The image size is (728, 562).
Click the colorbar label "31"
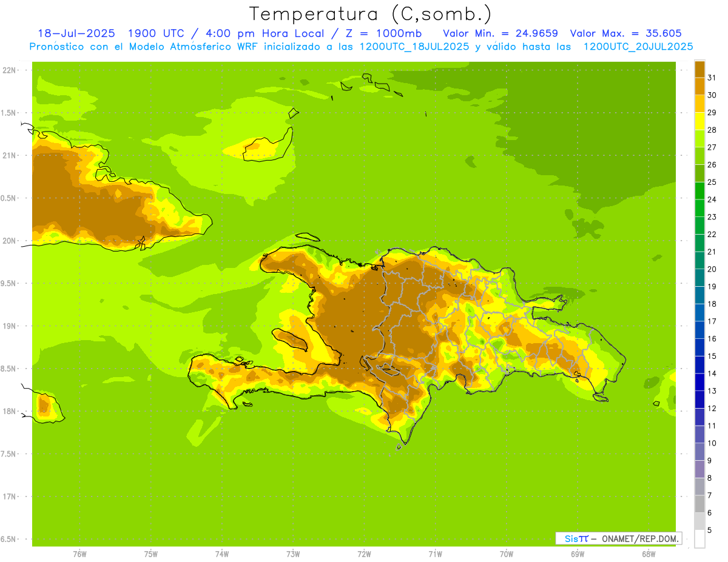(x=712, y=78)
